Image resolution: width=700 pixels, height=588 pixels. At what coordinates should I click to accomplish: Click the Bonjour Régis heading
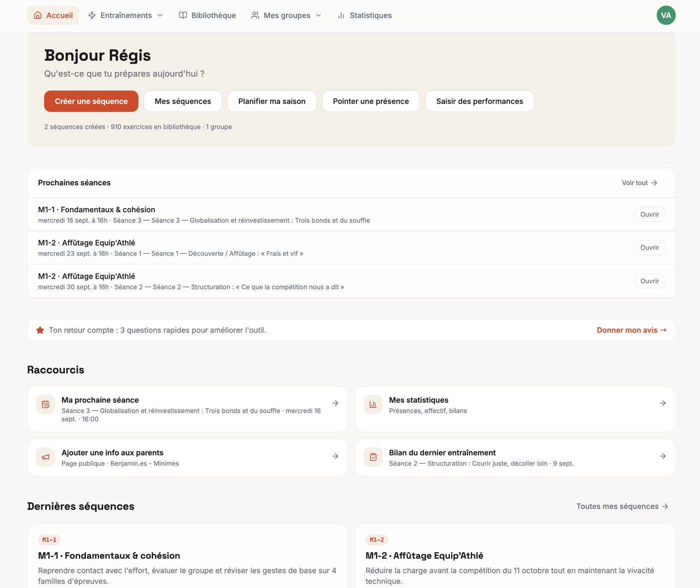[97, 55]
